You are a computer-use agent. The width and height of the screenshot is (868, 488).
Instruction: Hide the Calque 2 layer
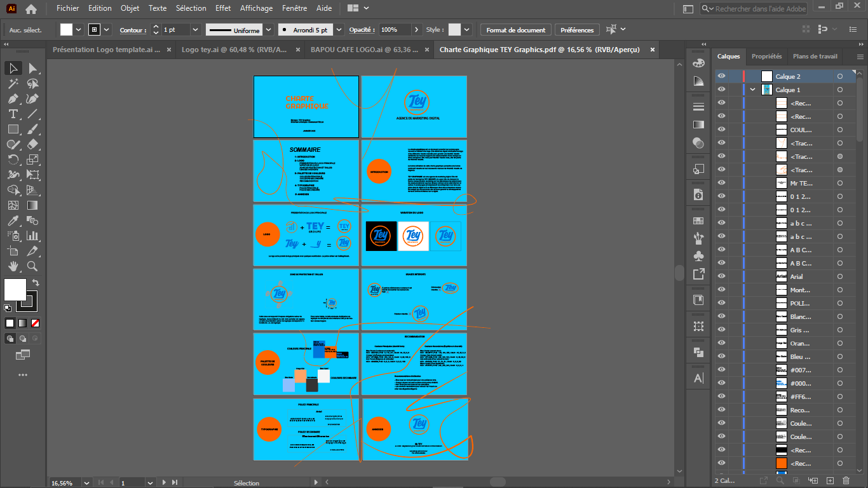(721, 76)
